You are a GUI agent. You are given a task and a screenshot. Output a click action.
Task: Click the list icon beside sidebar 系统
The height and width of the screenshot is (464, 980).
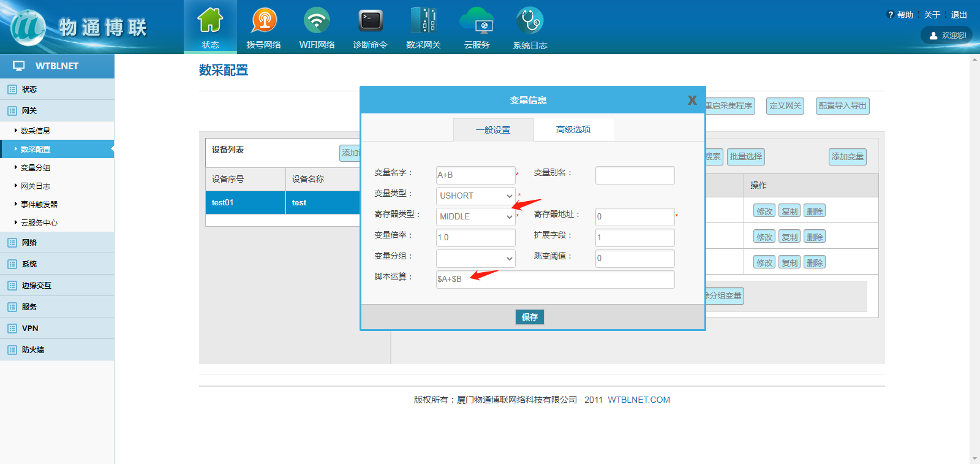[12, 264]
